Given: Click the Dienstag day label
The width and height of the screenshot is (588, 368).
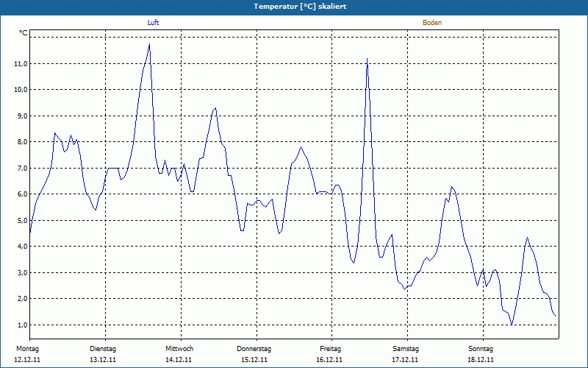Looking at the screenshot, I should pos(103,349).
